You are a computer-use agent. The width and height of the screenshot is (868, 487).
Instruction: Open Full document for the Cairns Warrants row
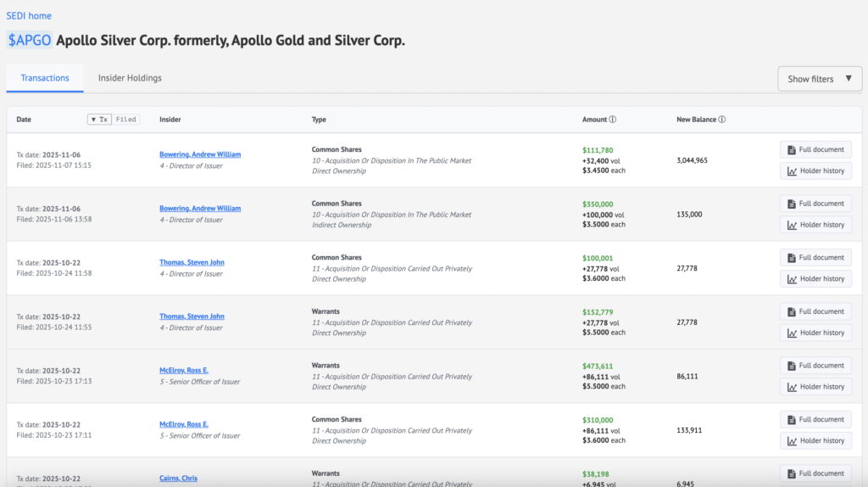pos(815,473)
